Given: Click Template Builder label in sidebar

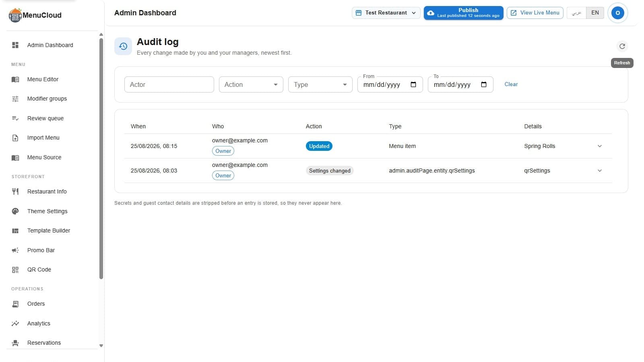Looking at the screenshot, I should click(x=49, y=230).
